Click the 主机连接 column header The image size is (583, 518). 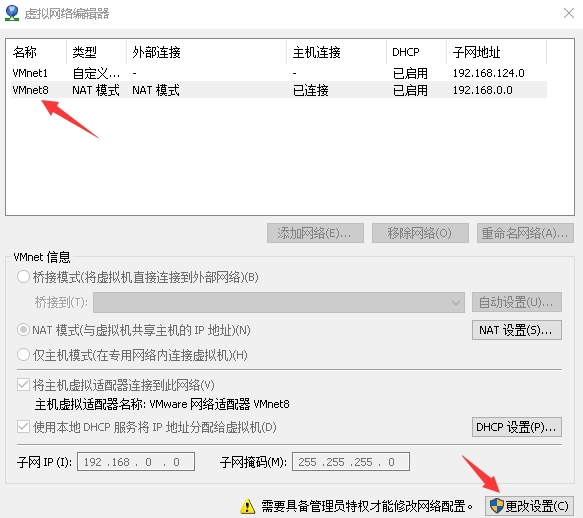pos(336,52)
